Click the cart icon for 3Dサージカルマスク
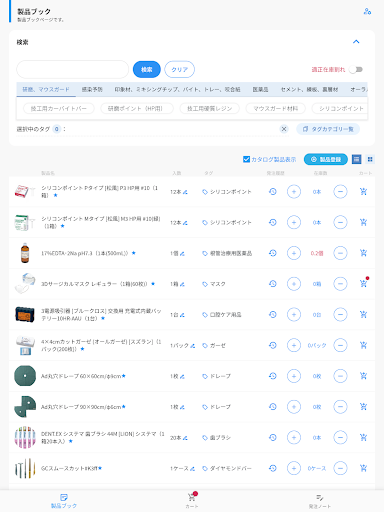This screenshot has height=512, width=384. coord(363,284)
